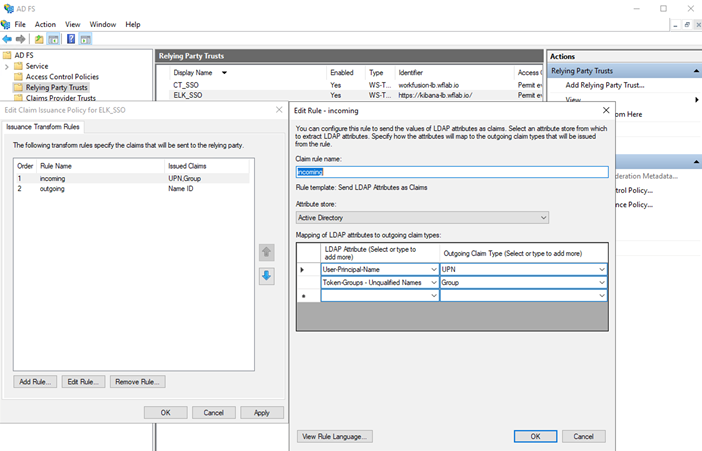The width and height of the screenshot is (702, 451).
Task: Select the incoming rule row
Action: pyautogui.click(x=132, y=178)
